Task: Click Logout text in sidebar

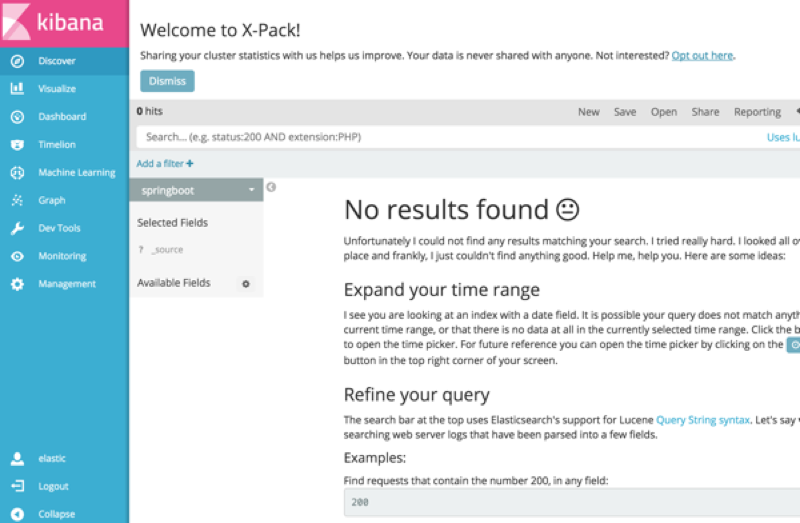Action: (x=53, y=486)
